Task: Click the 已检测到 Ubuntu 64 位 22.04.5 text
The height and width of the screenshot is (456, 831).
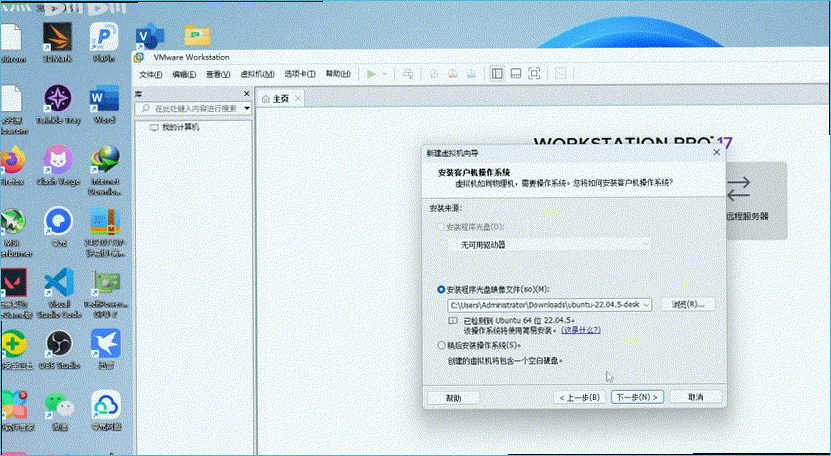Action: [519, 320]
